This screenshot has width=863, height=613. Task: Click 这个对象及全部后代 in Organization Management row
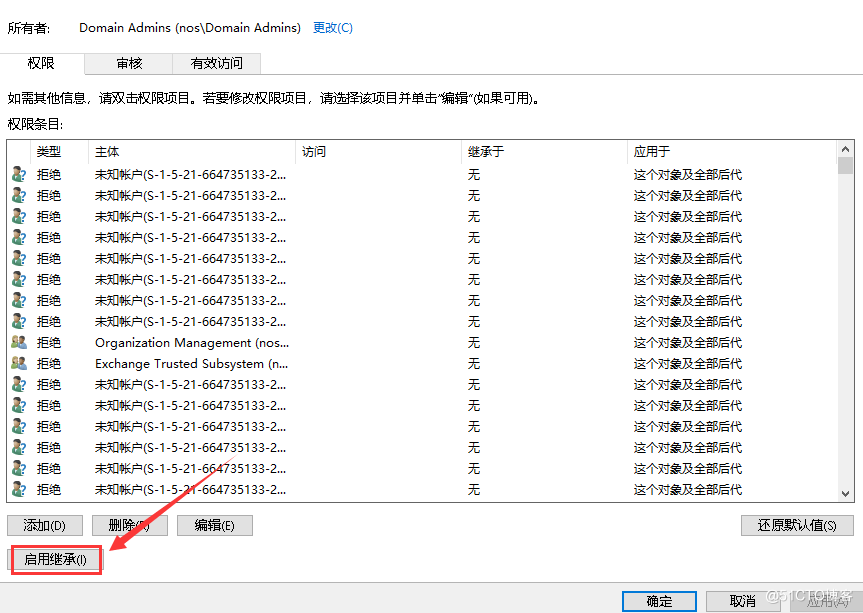tap(687, 343)
